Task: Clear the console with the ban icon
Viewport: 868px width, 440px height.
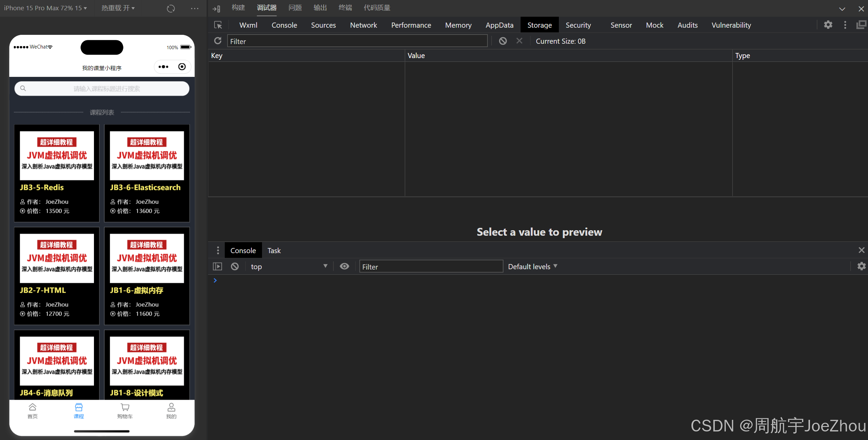Action: coord(235,266)
